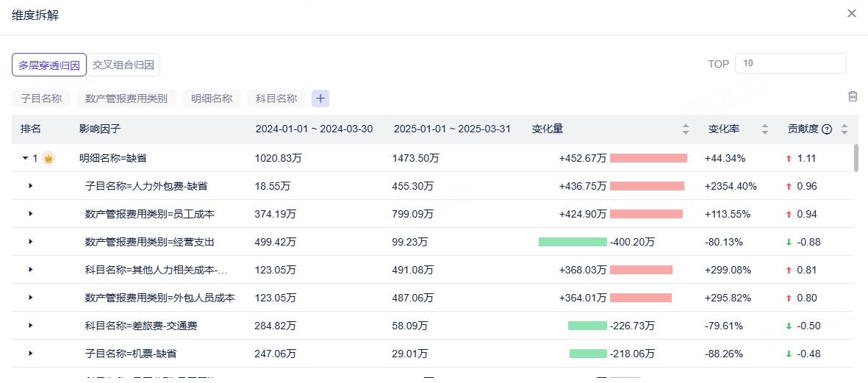Switch to 多层穿透归因 tab
This screenshot has height=383, width=868.
[49, 65]
